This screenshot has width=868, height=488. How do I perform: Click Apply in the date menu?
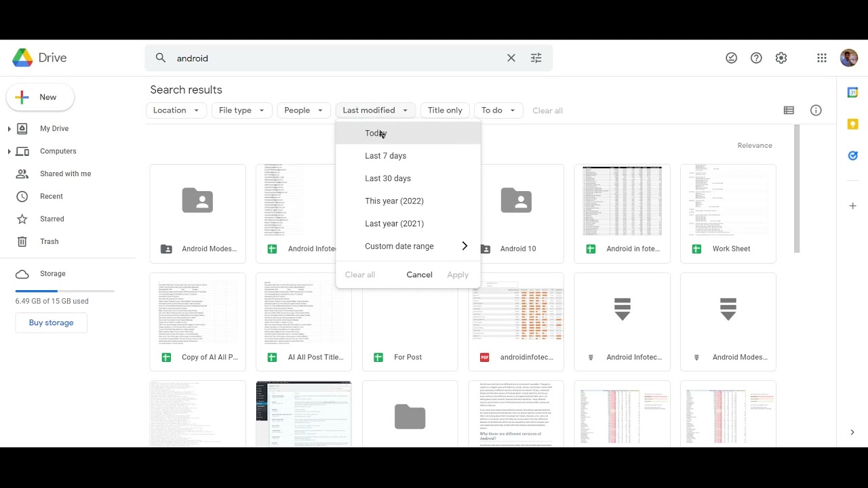(x=458, y=274)
